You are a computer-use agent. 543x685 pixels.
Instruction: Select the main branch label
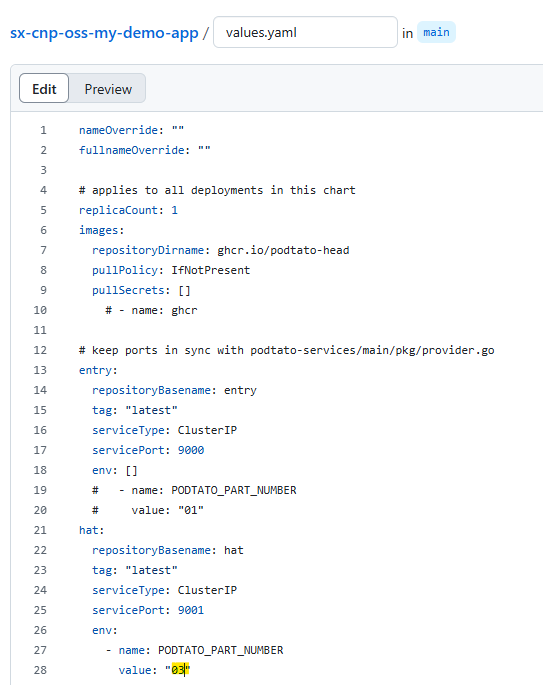436,32
